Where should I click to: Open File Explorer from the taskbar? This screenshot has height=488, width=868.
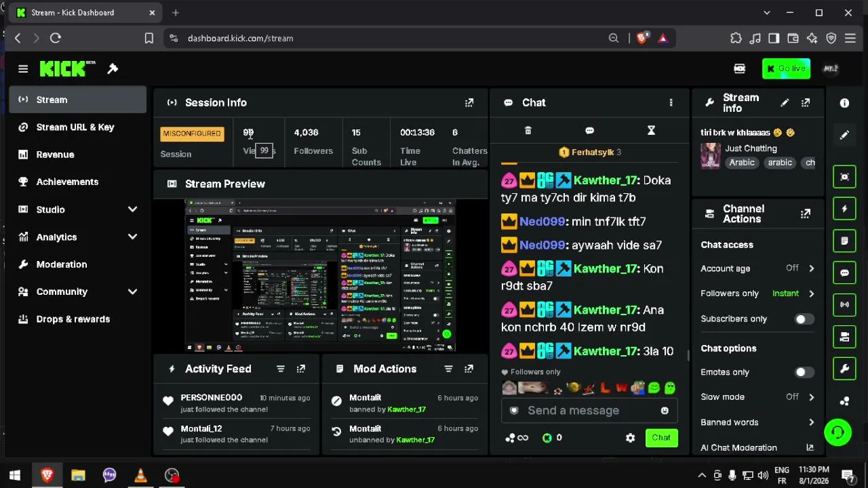click(78, 476)
